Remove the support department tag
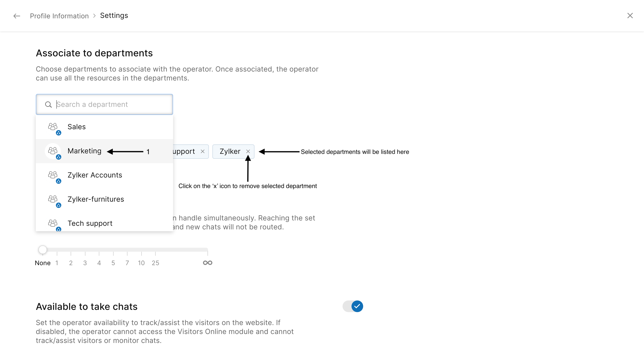Image resolution: width=644 pixels, height=351 pixels. coord(203,152)
